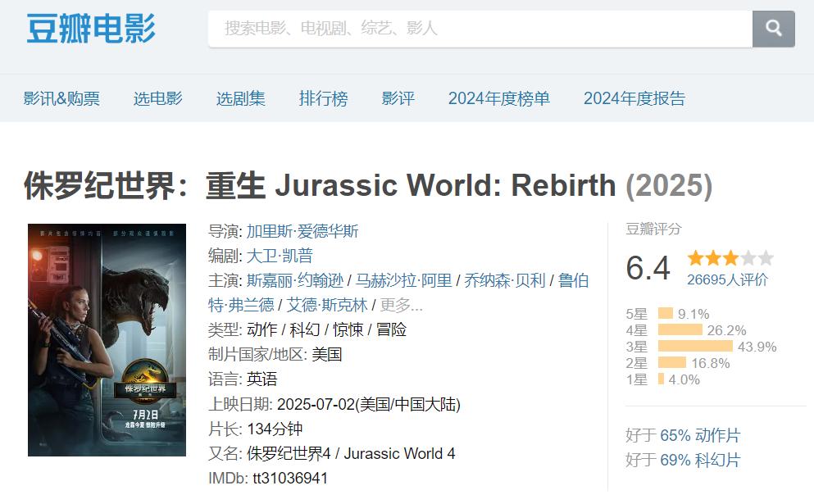Screen dimensions: 814x504
Task: Select the 134分钟 runtime text
Action: coord(275,429)
